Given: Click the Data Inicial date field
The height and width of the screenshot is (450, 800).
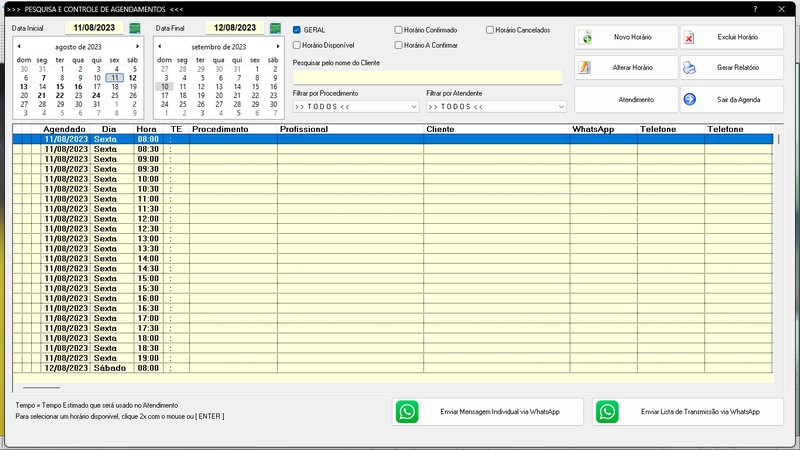Looking at the screenshot, I should pos(94,28).
